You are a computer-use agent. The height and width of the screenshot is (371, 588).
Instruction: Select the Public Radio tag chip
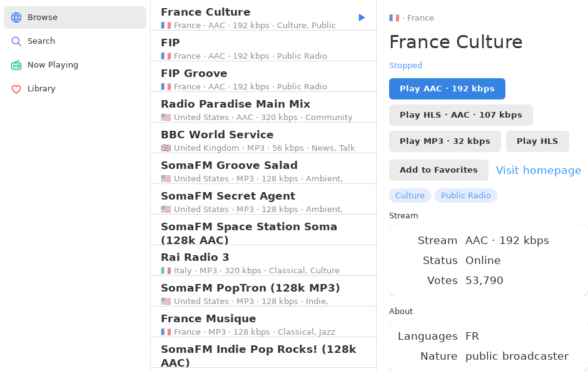click(x=466, y=195)
